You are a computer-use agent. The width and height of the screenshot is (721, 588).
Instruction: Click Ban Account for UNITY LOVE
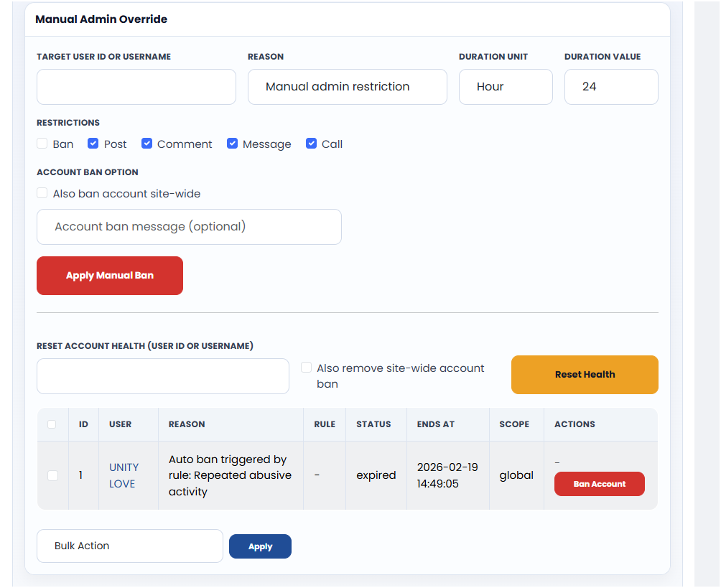[599, 484]
